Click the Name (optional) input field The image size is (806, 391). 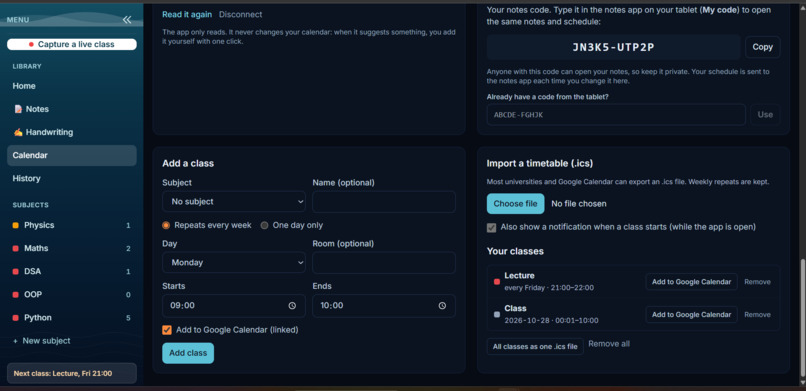[384, 202]
